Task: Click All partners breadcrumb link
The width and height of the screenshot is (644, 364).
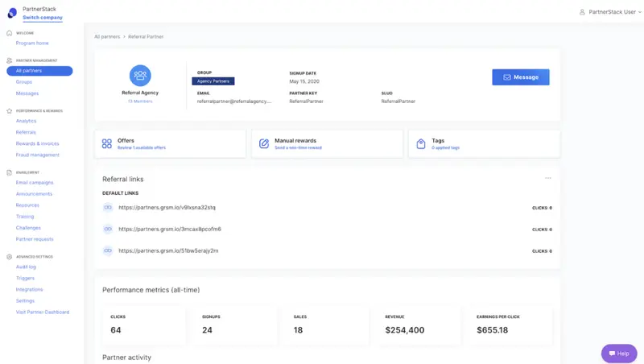Action: (x=108, y=37)
